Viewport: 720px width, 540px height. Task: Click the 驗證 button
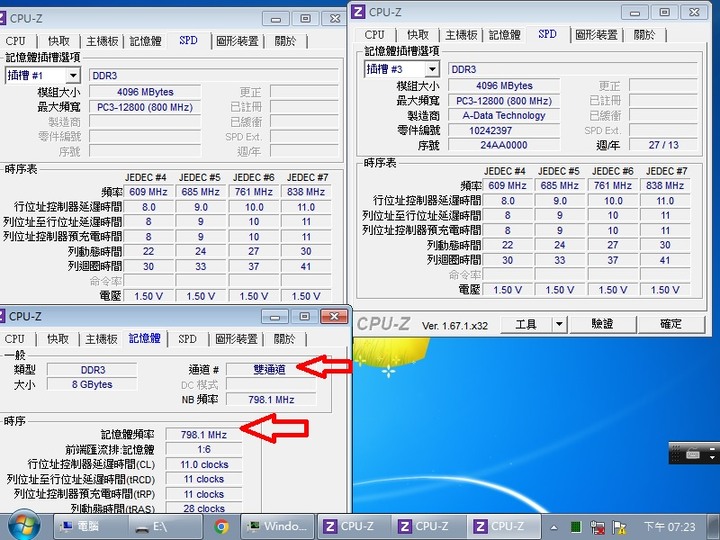click(602, 324)
